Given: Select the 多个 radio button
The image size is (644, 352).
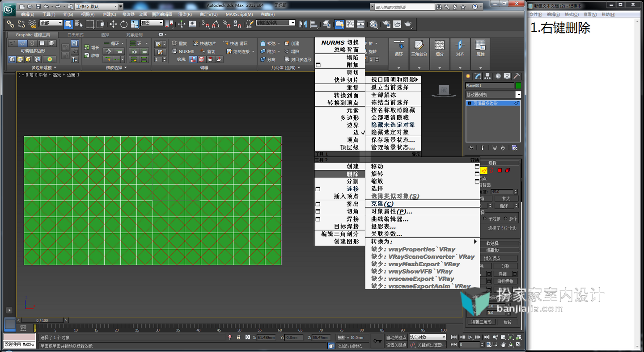Looking at the screenshot, I should (x=505, y=218).
